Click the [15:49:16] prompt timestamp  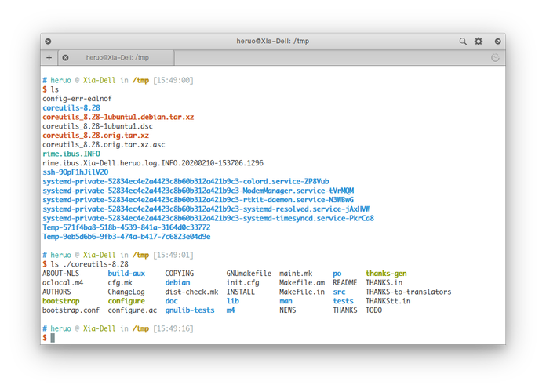[x=173, y=328]
